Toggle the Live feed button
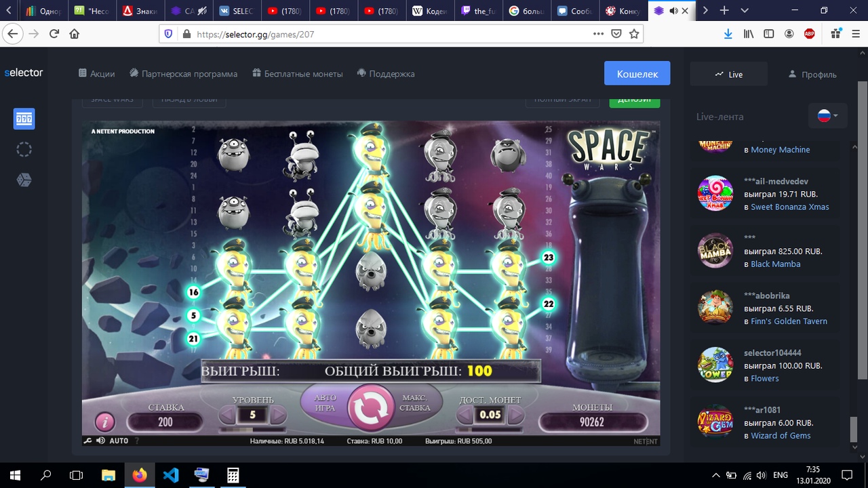 [x=729, y=74]
